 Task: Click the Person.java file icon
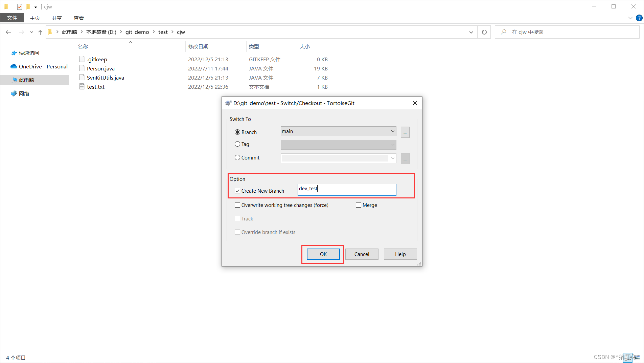[82, 68]
